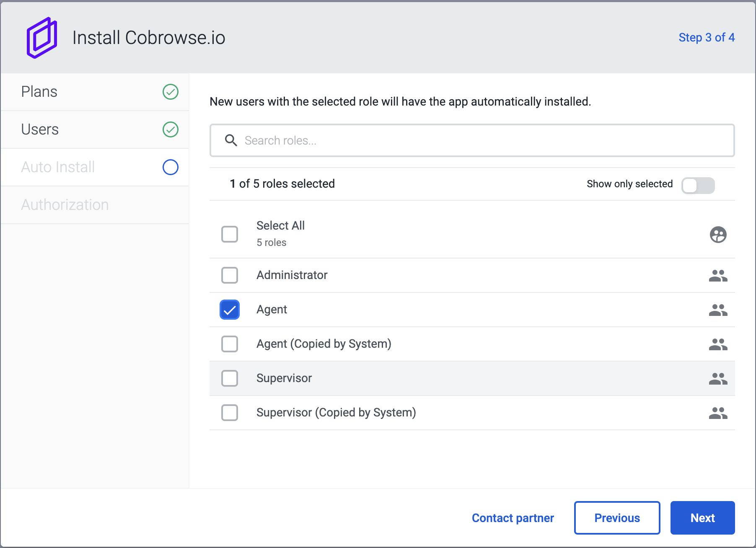Click the search magnifier icon
The height and width of the screenshot is (548, 756).
pyautogui.click(x=231, y=140)
